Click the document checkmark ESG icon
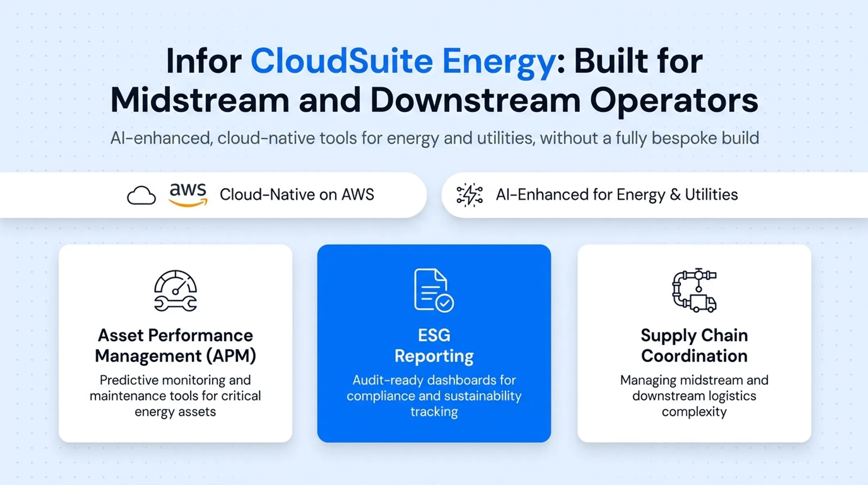 pyautogui.click(x=434, y=290)
